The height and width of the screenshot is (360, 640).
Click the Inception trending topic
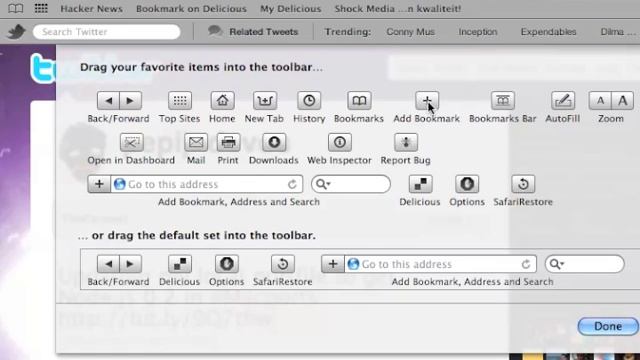click(478, 32)
